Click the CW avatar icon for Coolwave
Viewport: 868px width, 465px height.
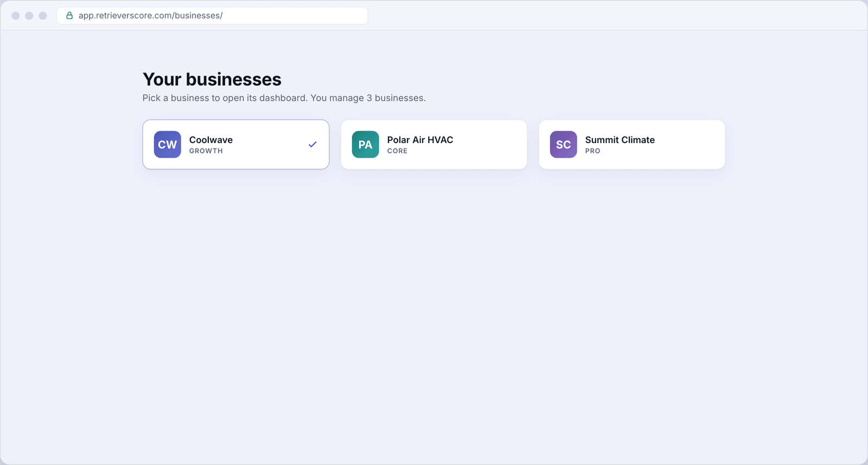click(x=168, y=145)
